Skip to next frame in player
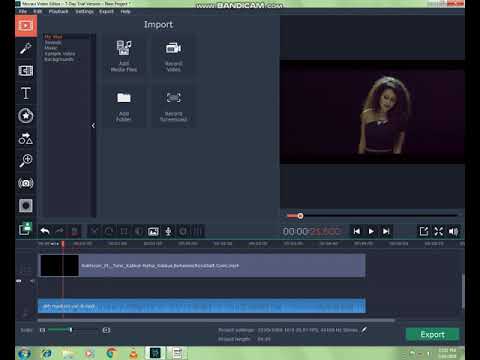This screenshot has width=480, height=360. pyautogui.click(x=386, y=231)
